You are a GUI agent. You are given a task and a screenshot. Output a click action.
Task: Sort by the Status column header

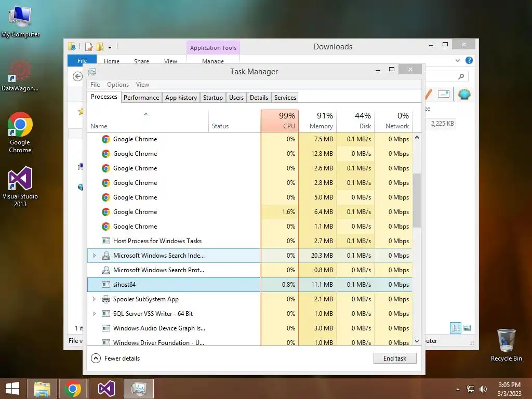tap(234, 121)
